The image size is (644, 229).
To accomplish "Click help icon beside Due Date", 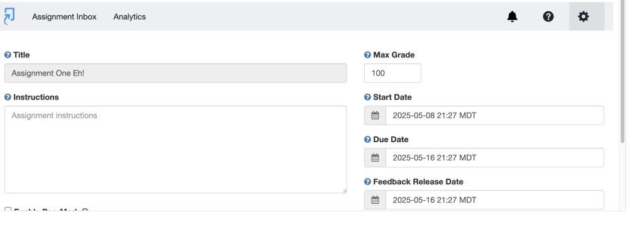I will tap(367, 140).
